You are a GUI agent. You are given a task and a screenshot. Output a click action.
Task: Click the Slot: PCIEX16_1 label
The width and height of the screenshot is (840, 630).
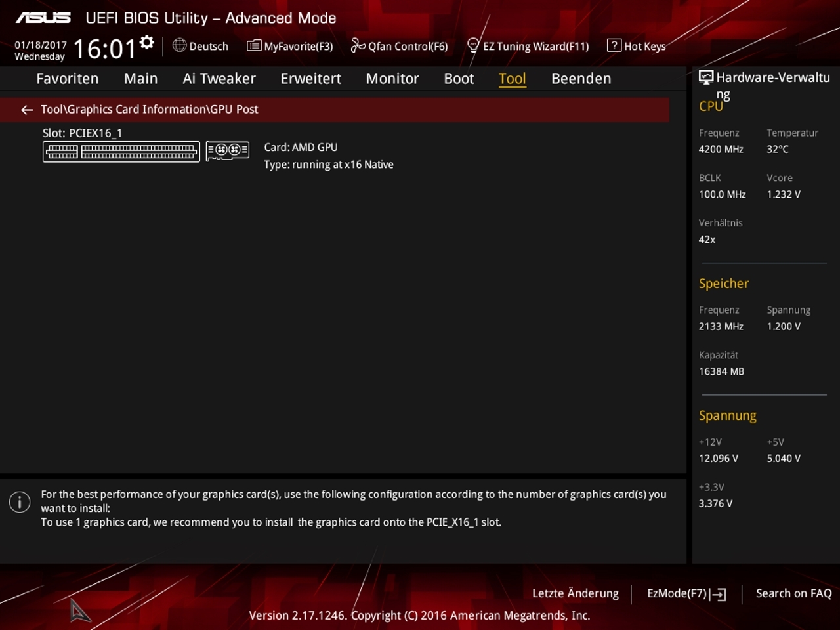coord(82,133)
